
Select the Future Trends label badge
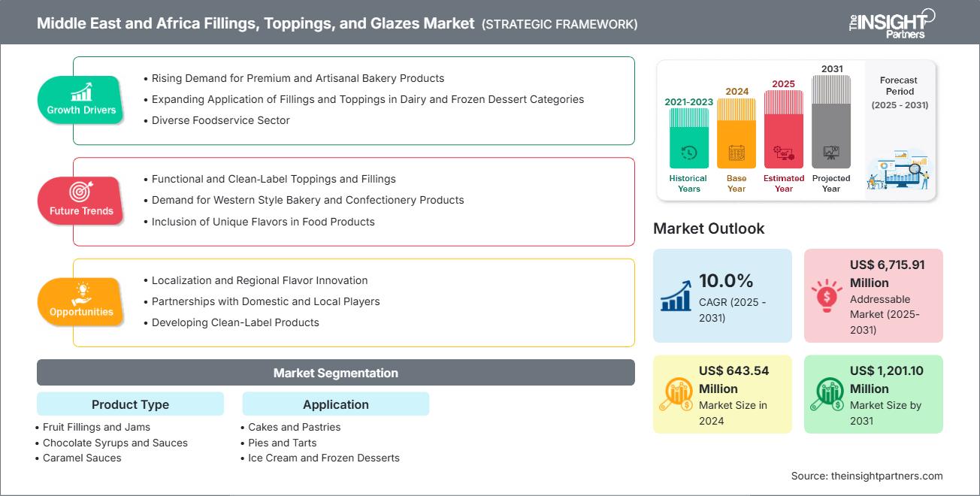point(81,201)
